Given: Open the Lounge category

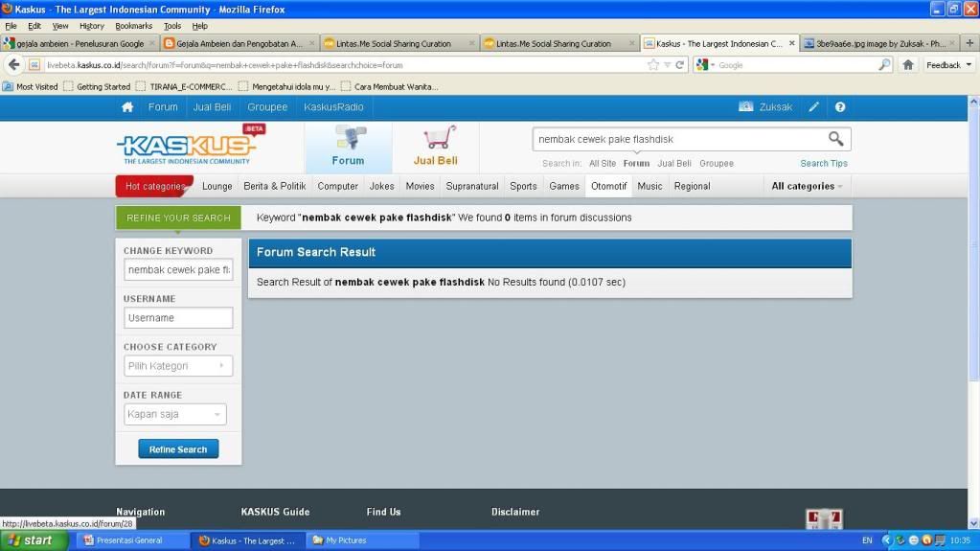Looking at the screenshot, I should click(217, 186).
